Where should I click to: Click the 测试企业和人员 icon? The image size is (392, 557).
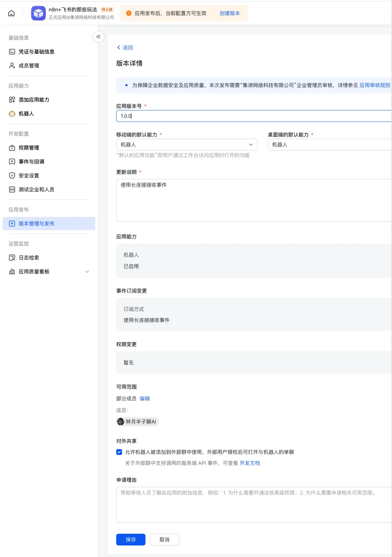tap(12, 189)
